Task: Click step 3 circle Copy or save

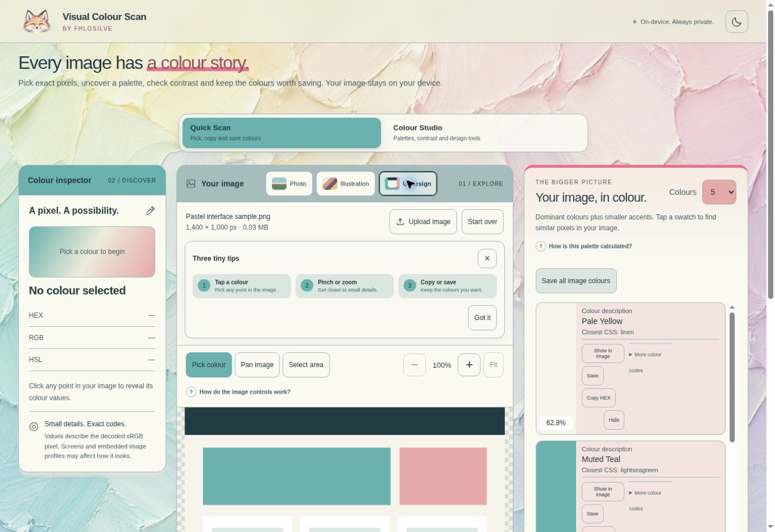Action: coord(410,286)
